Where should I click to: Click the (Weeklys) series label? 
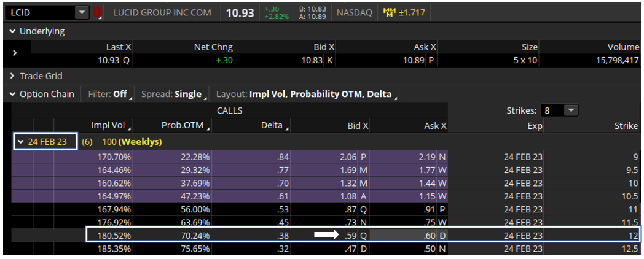click(139, 142)
